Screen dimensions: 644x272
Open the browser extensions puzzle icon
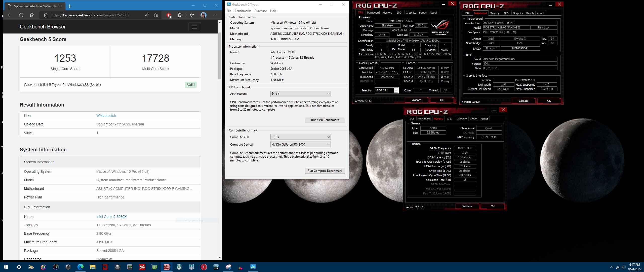pyautogui.click(x=180, y=15)
